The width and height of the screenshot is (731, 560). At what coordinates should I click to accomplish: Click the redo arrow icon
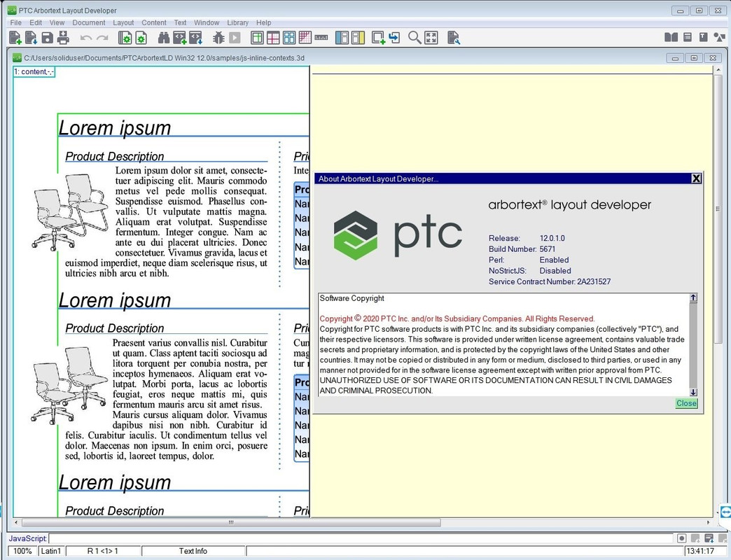(102, 38)
